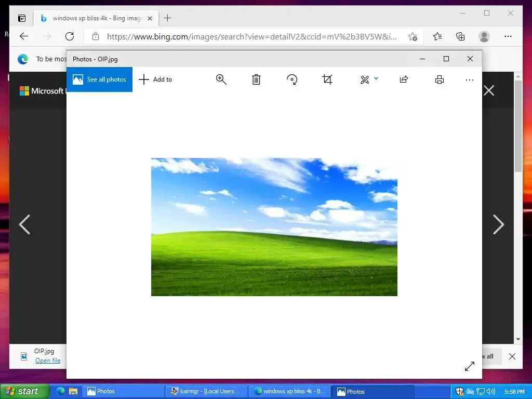This screenshot has height=399, width=532.
Task: Expand the edit tool dropdown arrow
Action: pos(376,78)
